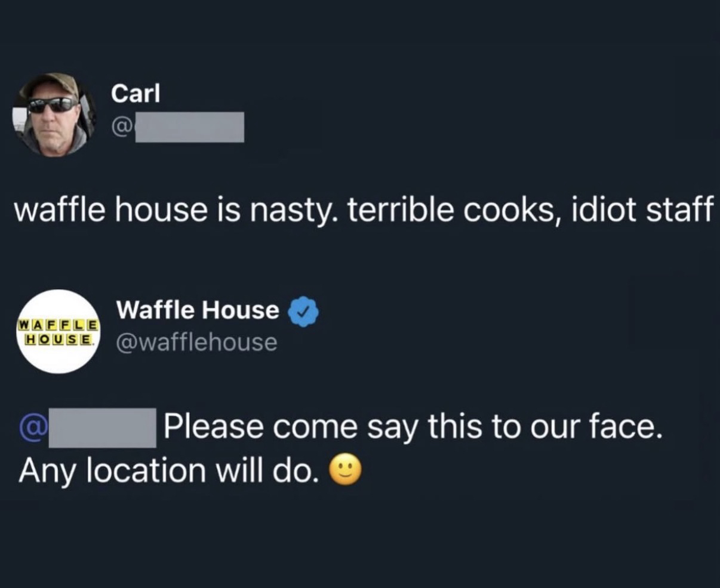Click the "Please come say this to our face." text

click(x=414, y=427)
